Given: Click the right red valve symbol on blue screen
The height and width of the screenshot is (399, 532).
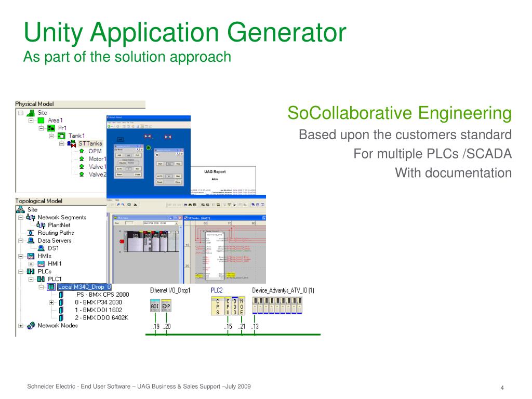Looking at the screenshot, I should pyautogui.click(x=168, y=137).
